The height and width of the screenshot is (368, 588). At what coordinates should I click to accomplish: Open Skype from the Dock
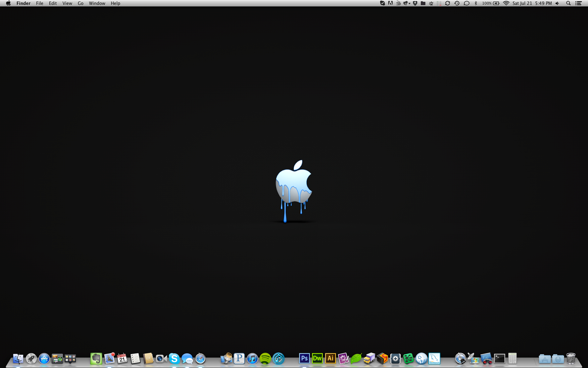point(174,358)
